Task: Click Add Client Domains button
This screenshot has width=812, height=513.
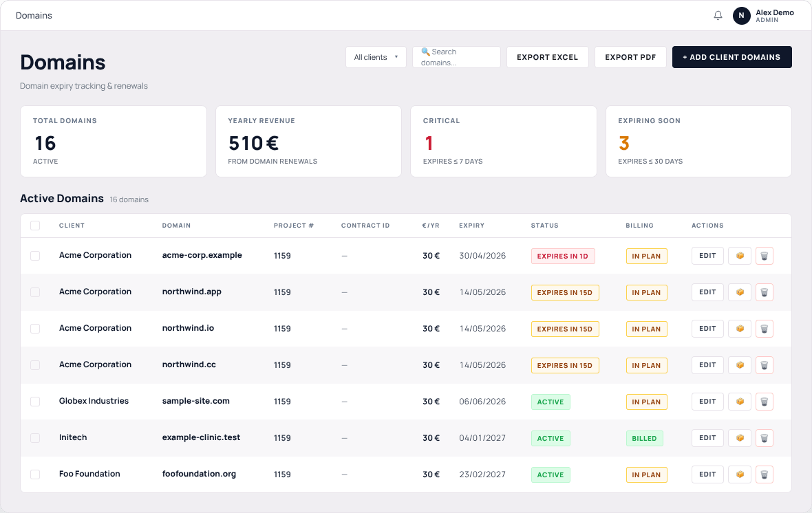Action: (x=731, y=57)
